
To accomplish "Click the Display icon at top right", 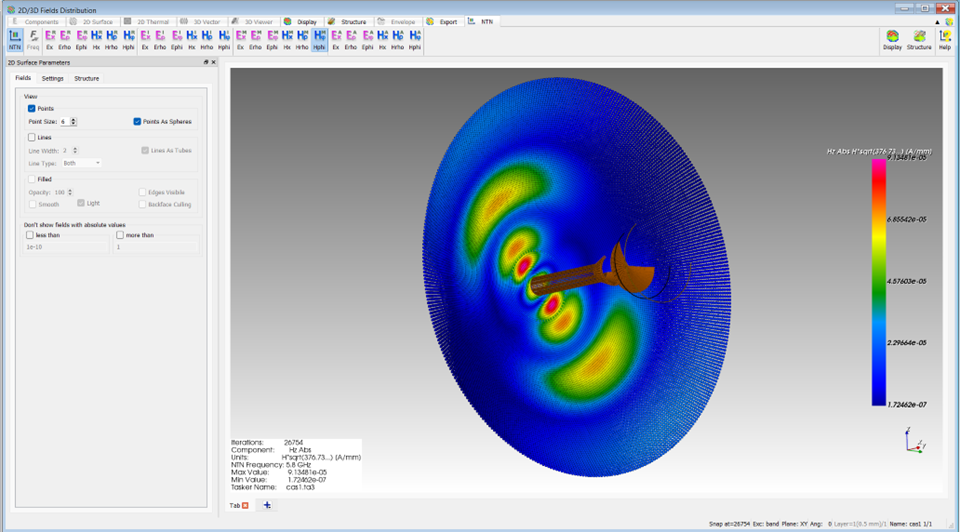I will pyautogui.click(x=892, y=40).
